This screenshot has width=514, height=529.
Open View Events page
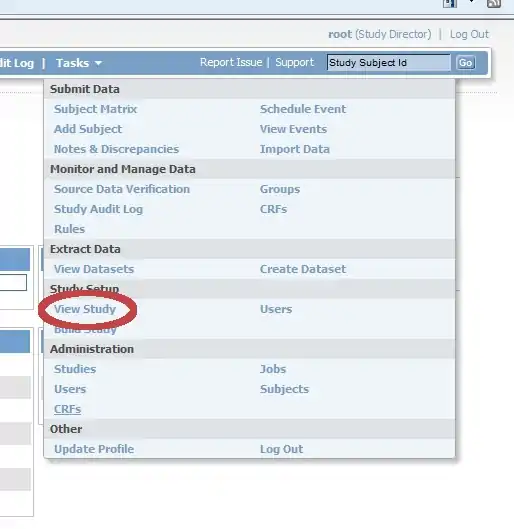tap(293, 129)
